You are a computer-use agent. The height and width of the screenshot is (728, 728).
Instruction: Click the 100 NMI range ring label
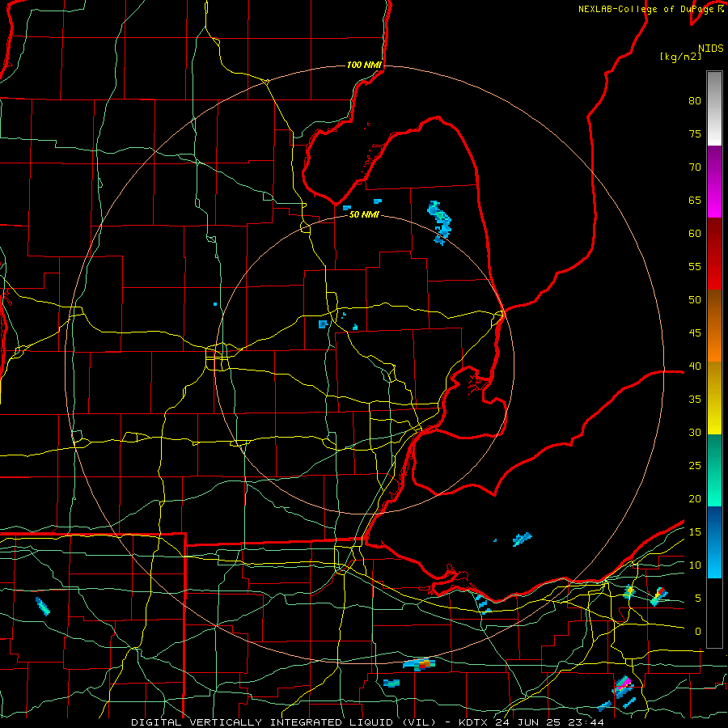tap(364, 65)
